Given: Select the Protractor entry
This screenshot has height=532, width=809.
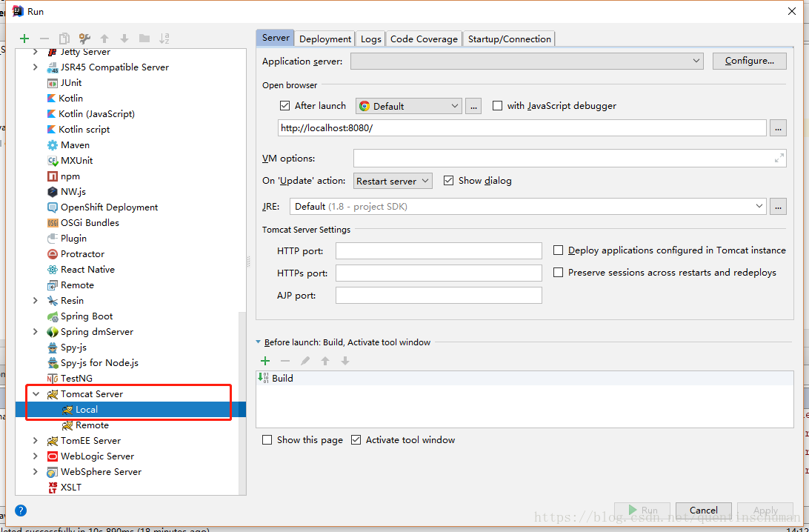Looking at the screenshot, I should point(82,254).
